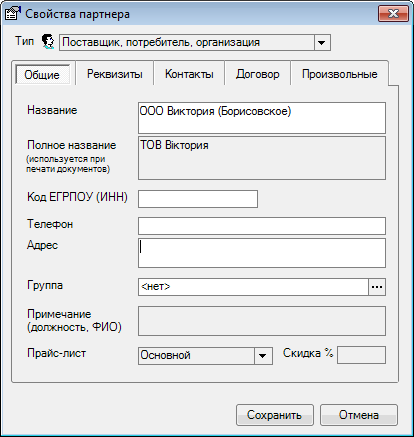Focus the Название field
This screenshot has height=437, width=414.
[262, 118]
